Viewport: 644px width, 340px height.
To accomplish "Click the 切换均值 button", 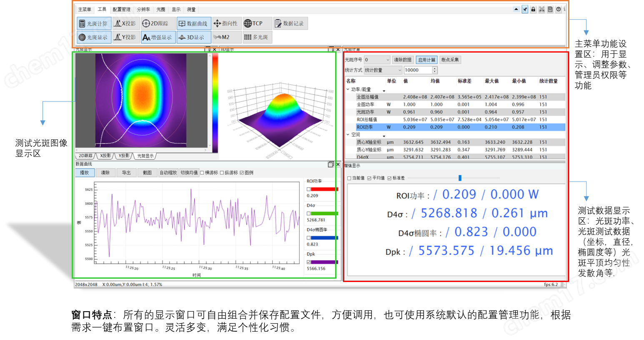I will tap(189, 173).
